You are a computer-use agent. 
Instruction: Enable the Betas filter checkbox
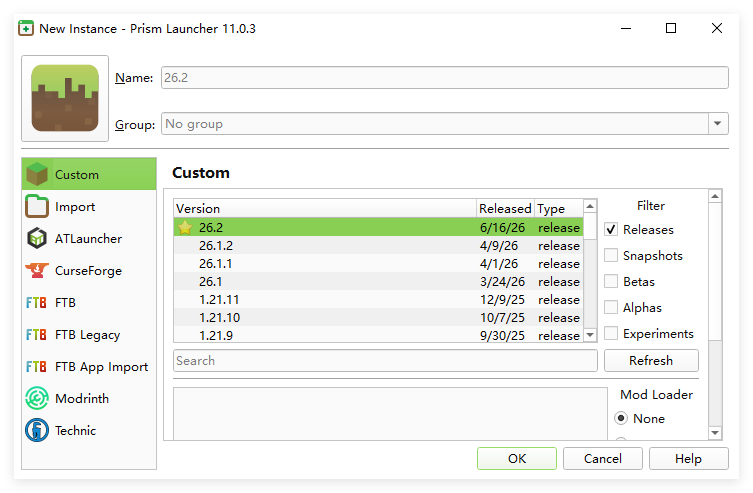[611, 281]
